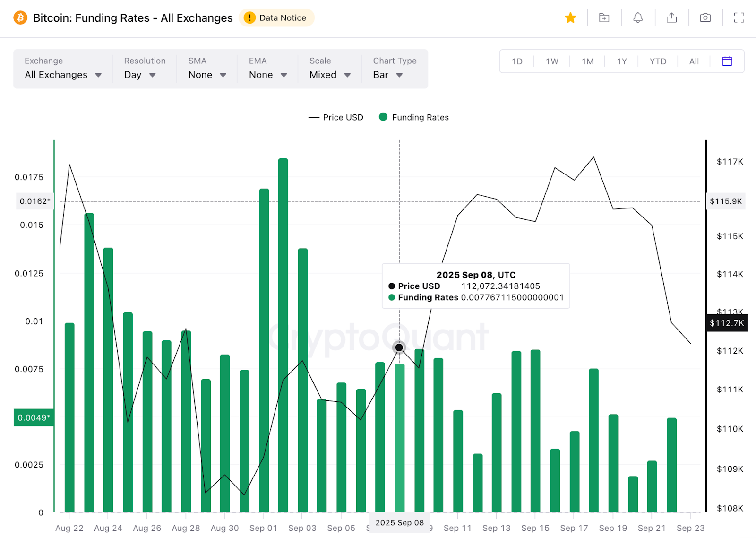The image size is (756, 538).
Task: Click the yellow favorite star icon
Action: tap(570, 18)
